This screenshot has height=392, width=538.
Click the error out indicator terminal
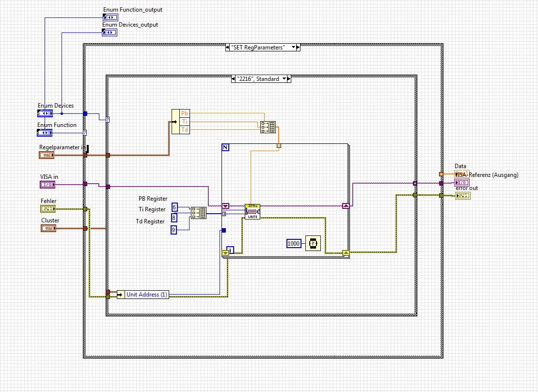[x=463, y=196]
